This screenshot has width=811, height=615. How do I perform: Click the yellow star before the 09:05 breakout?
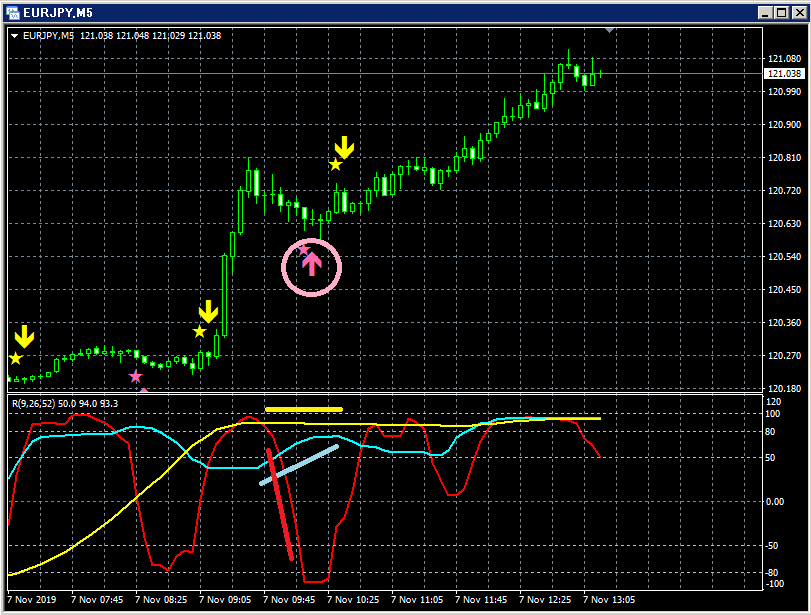pos(200,332)
